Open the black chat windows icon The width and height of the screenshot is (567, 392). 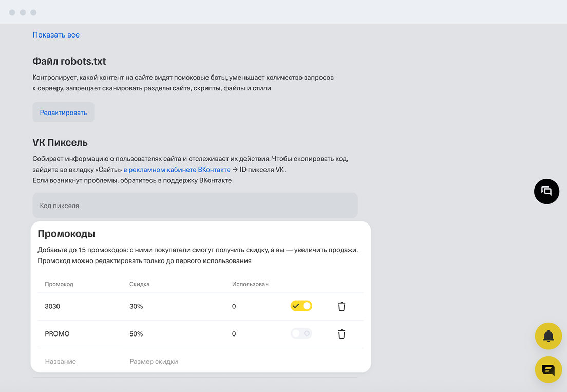click(546, 192)
